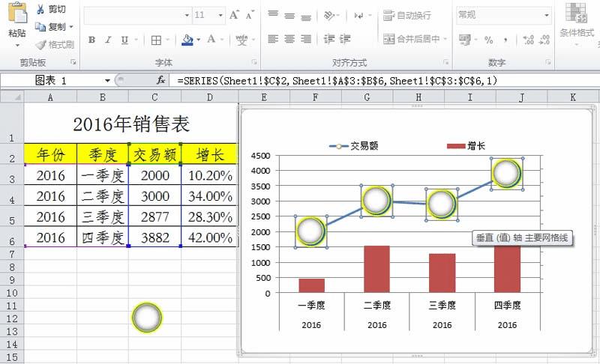Open the Copy dropdown arrow
Screen dimensions: 600x364
(71, 27)
